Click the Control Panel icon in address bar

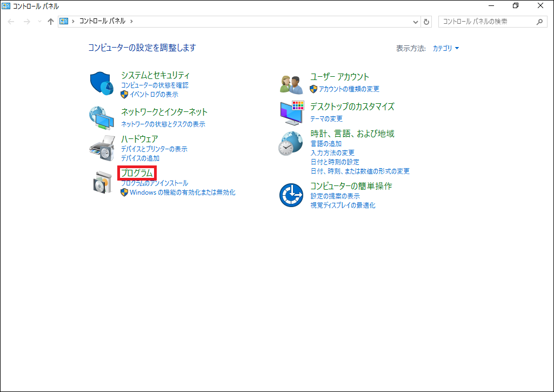coord(64,21)
